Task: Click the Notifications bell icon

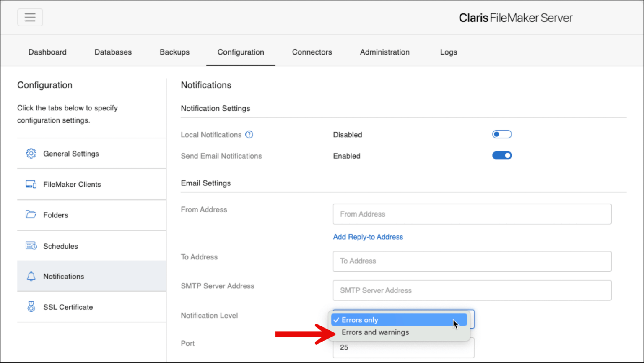Action: pyautogui.click(x=31, y=276)
